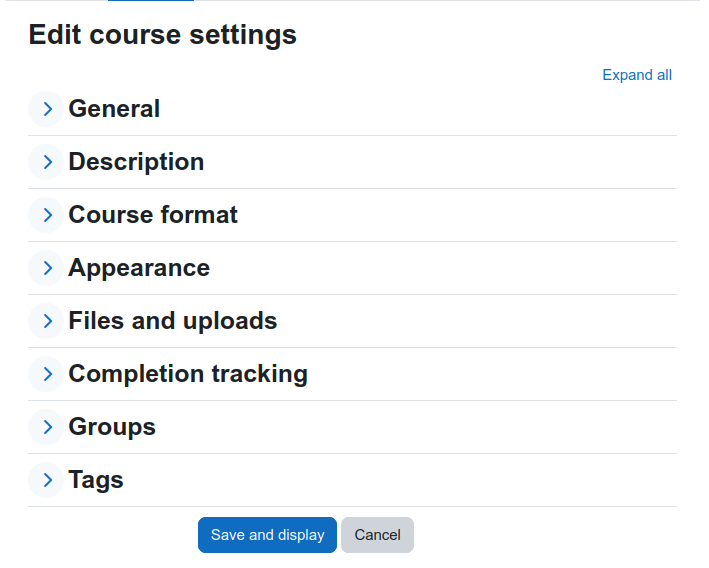Expand the Completion tracking chevron
Viewport: 709px width, 568px height.
[46, 374]
